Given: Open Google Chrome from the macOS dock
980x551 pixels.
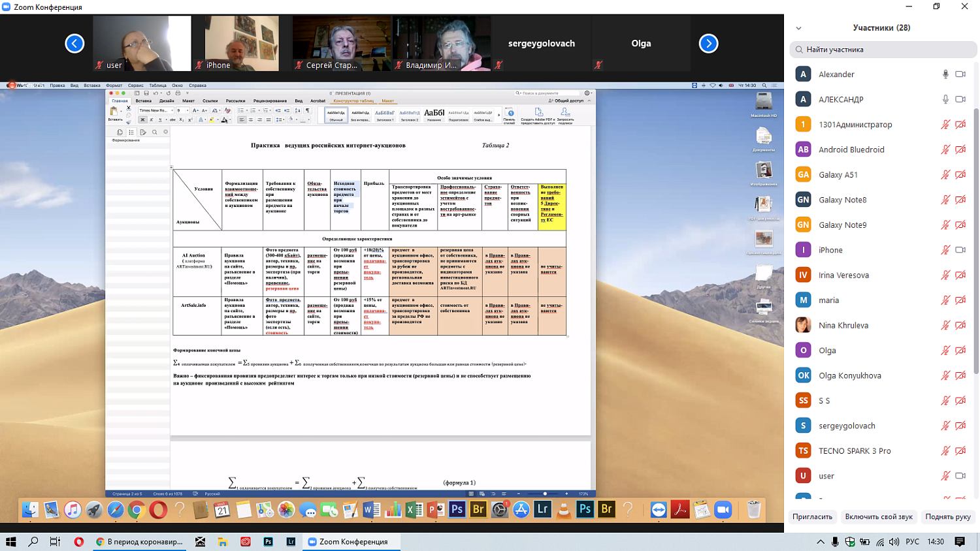Looking at the screenshot, I should pos(137,509).
